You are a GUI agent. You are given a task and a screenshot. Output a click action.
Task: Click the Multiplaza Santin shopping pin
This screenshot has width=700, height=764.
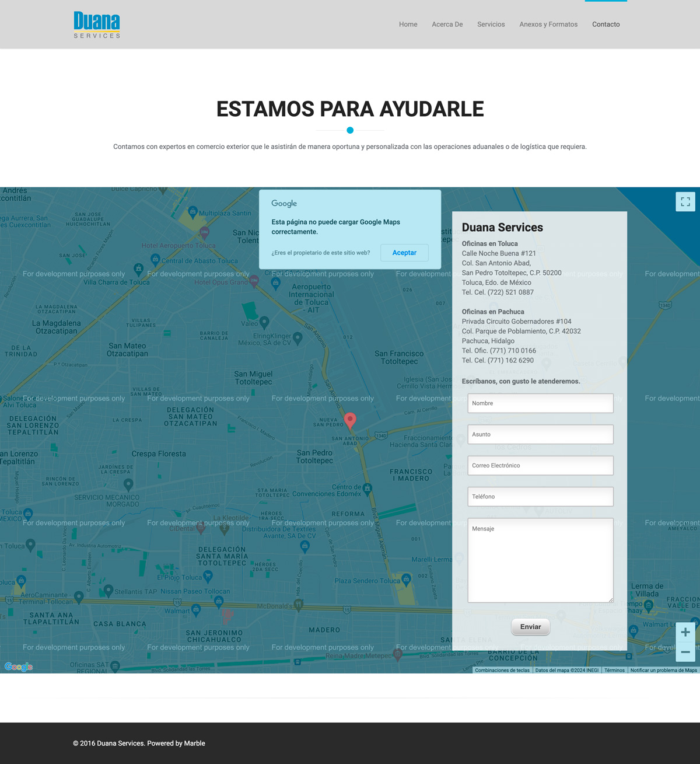coord(193,212)
